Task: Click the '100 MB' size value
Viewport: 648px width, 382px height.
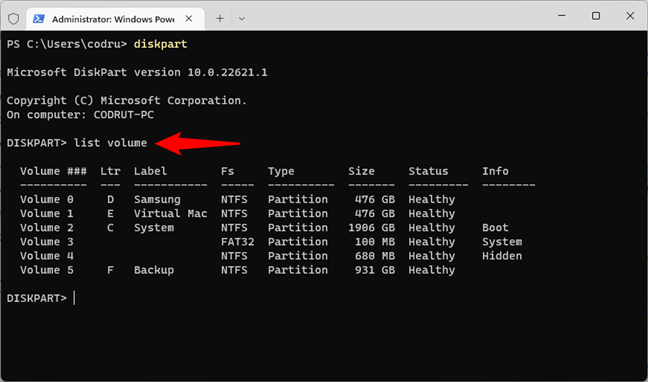Action: pyautogui.click(x=375, y=241)
